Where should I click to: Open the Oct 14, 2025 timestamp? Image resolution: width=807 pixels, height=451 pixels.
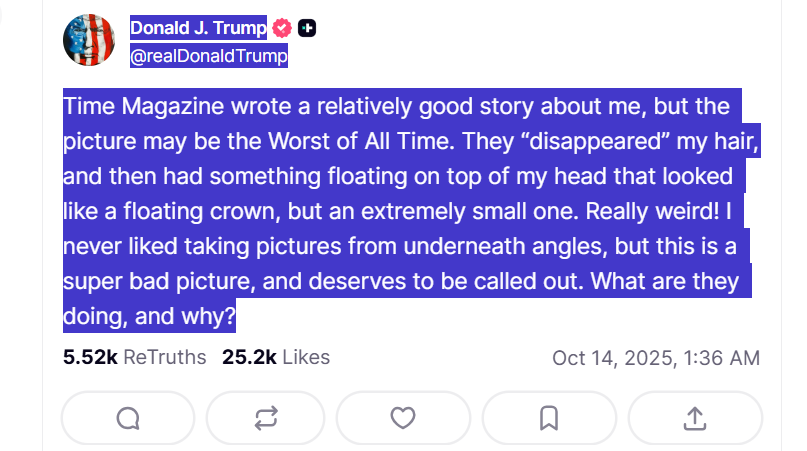click(655, 358)
